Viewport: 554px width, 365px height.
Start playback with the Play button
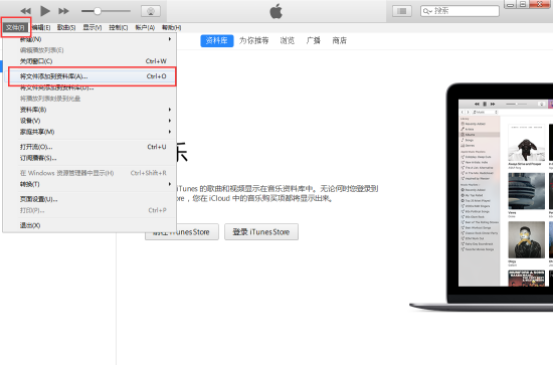pyautogui.click(x=45, y=11)
